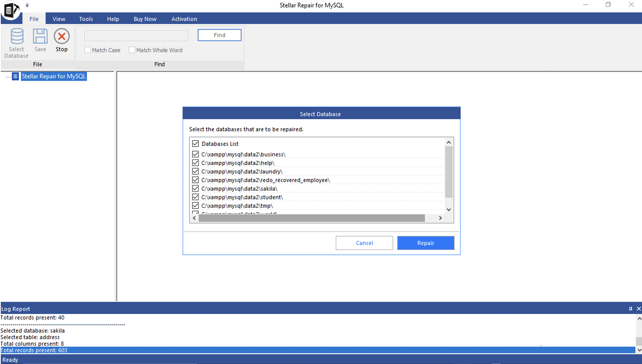Enable the Match Whole Word checkbox
Image resolution: width=642 pixels, height=364 pixels.
pos(132,50)
